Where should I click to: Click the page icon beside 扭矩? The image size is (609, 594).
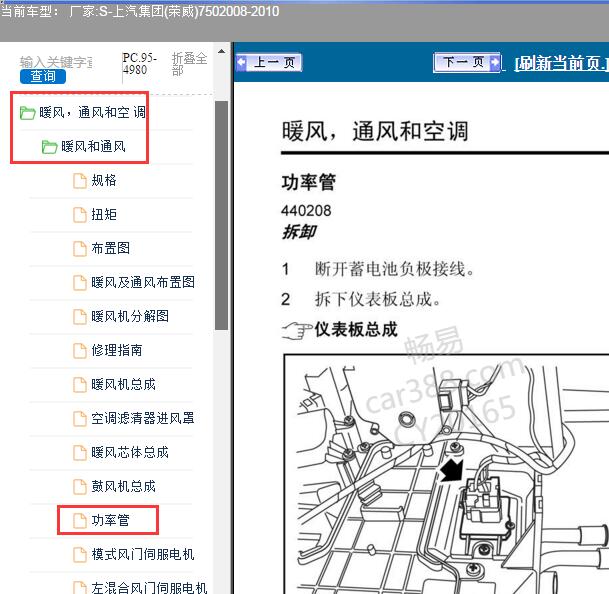tap(80, 215)
